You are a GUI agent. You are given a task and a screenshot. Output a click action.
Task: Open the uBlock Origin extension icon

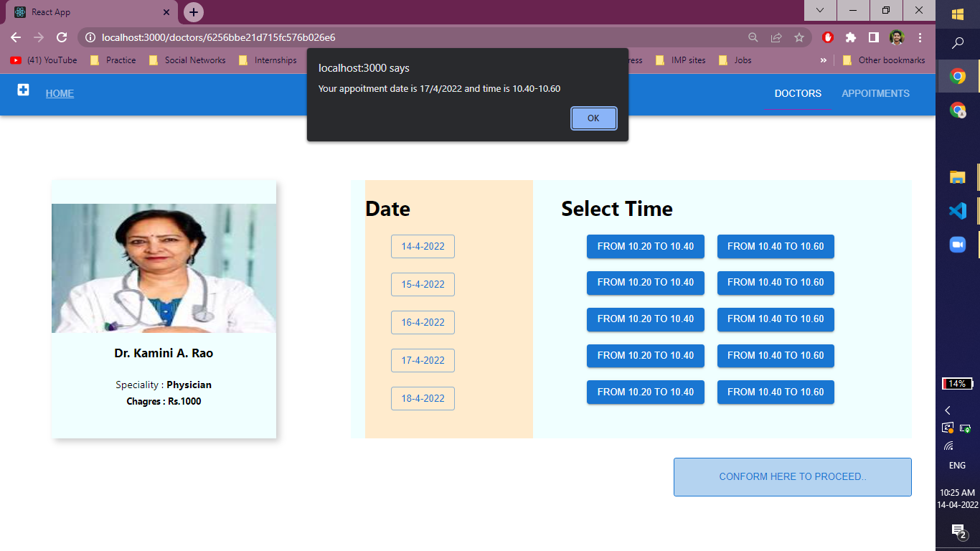[x=827, y=36]
